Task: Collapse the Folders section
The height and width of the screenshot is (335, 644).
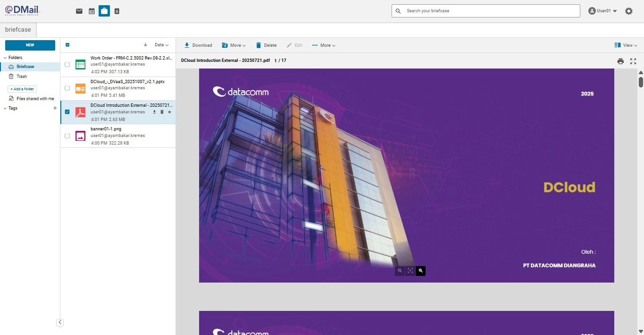Action: [6, 57]
